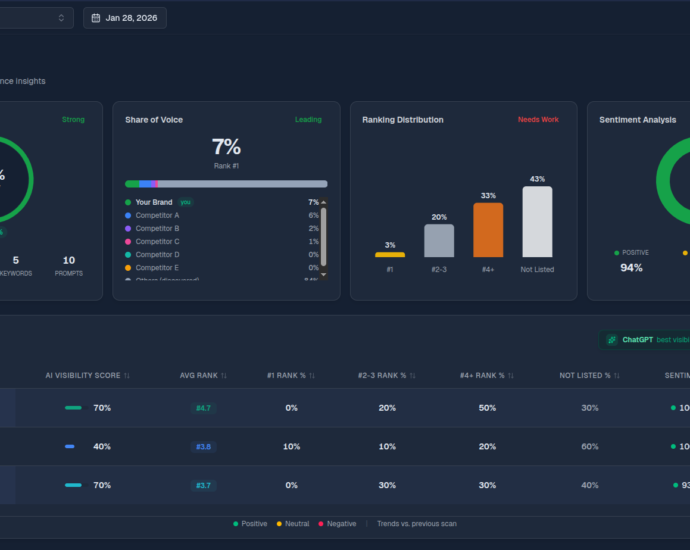Click sort icon for #2-3 Rank %

pyautogui.click(x=412, y=376)
